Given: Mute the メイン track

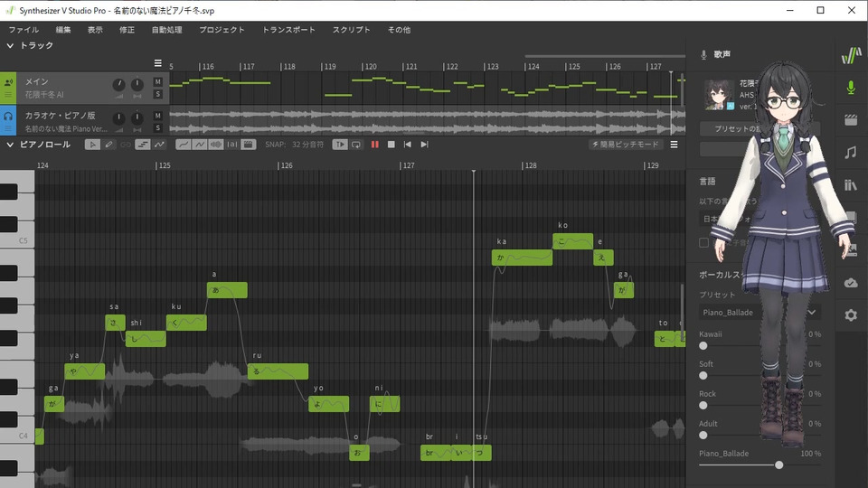Looking at the screenshot, I should point(157,82).
